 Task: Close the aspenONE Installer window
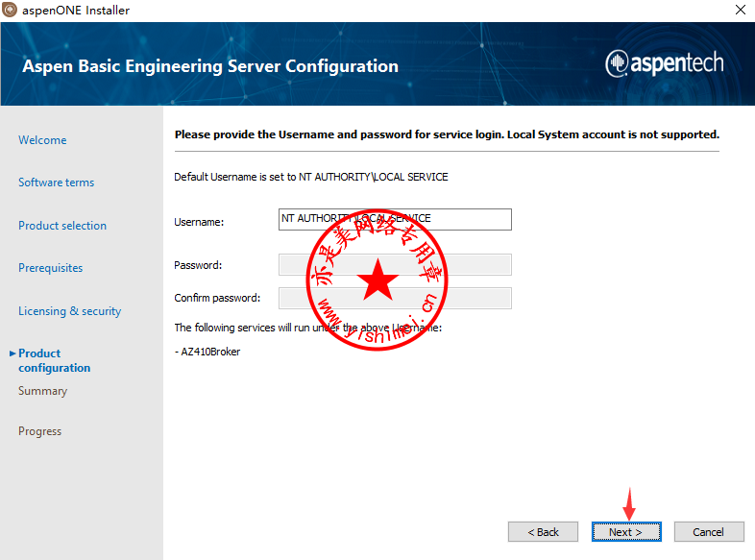[741, 10]
